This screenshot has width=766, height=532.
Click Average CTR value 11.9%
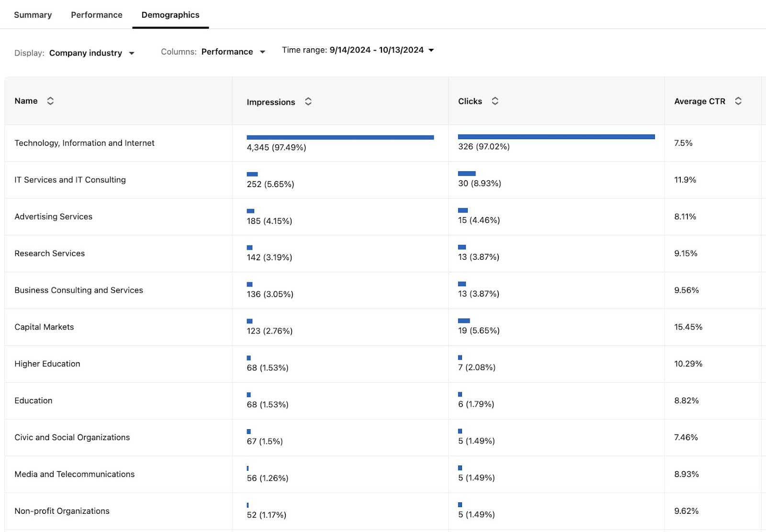pos(685,180)
